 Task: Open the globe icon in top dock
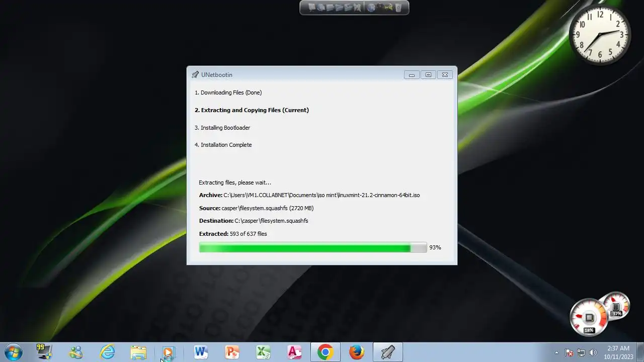(x=371, y=8)
